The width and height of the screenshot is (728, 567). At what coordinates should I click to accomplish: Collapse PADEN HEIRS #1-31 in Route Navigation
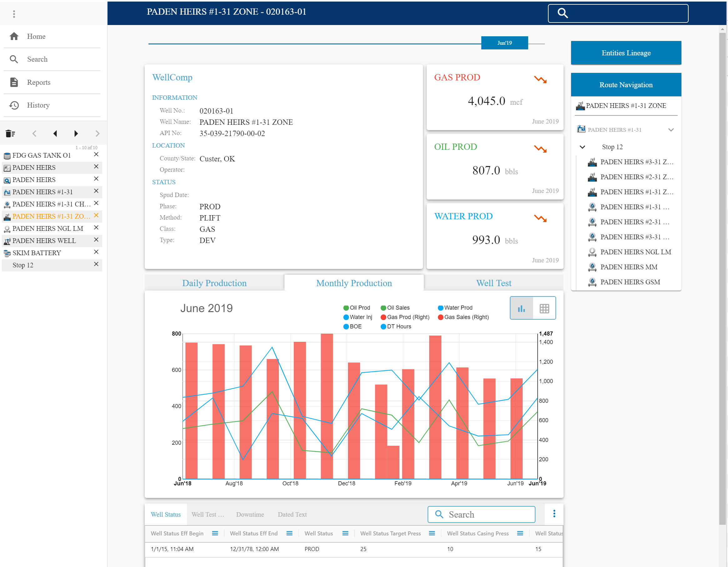pos(671,130)
